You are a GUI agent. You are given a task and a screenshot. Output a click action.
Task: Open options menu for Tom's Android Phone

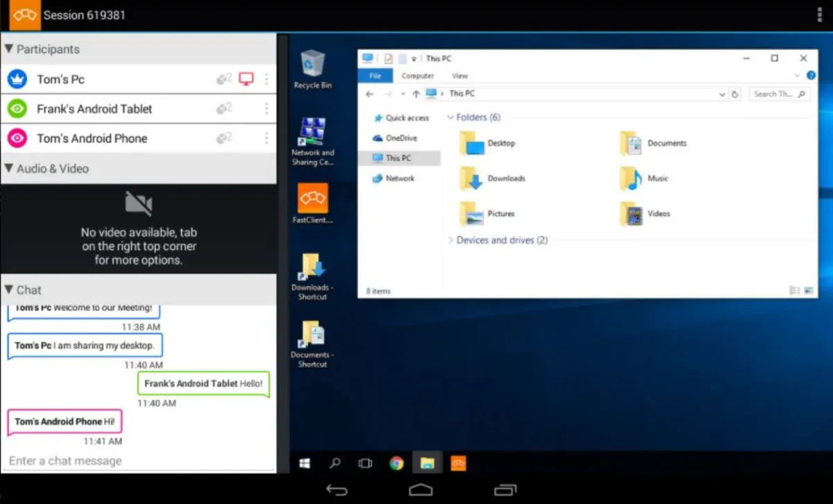[x=267, y=138]
